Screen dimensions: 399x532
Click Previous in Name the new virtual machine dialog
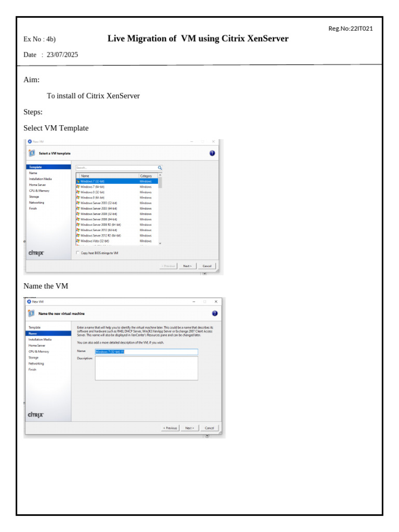(170, 428)
